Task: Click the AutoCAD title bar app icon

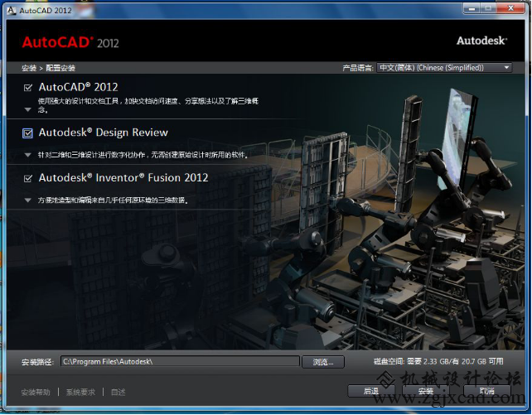Action: point(12,10)
